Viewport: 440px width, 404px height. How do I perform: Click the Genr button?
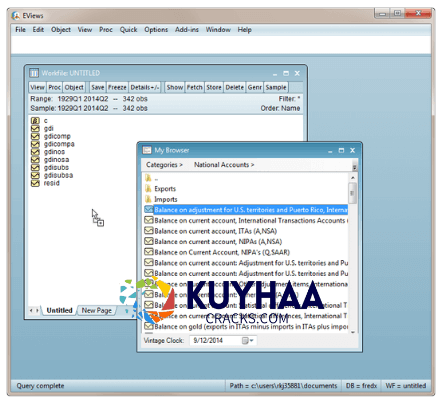tap(255, 87)
